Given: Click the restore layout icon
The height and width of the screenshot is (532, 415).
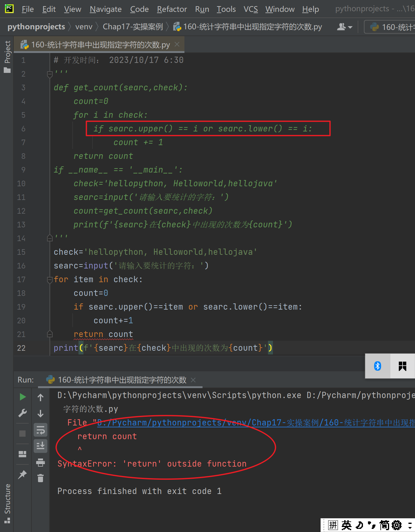Looking at the screenshot, I should (x=22, y=454).
